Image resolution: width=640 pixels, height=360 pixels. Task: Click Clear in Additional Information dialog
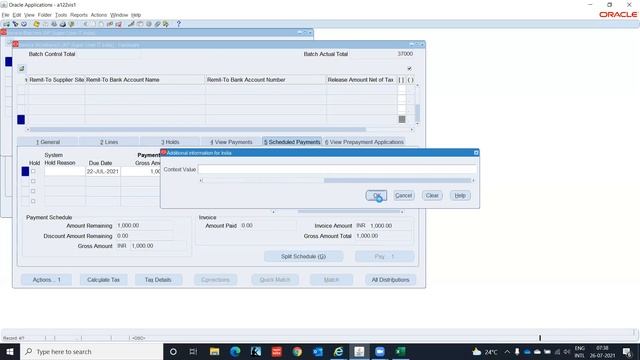coord(432,196)
